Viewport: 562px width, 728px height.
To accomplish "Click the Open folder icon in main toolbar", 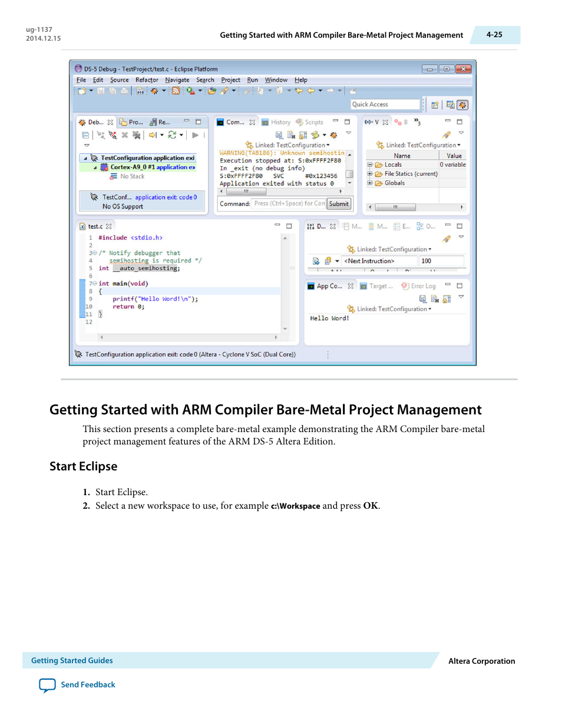I will [212, 91].
